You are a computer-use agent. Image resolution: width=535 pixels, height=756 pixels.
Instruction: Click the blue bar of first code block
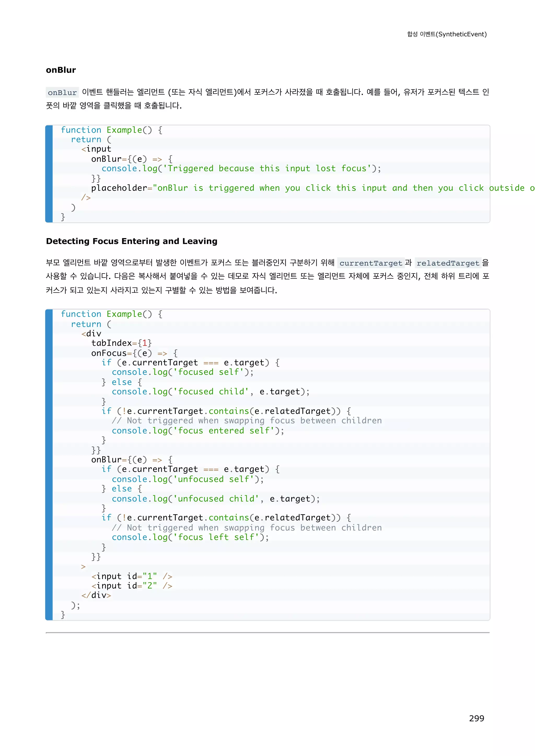[49, 174]
